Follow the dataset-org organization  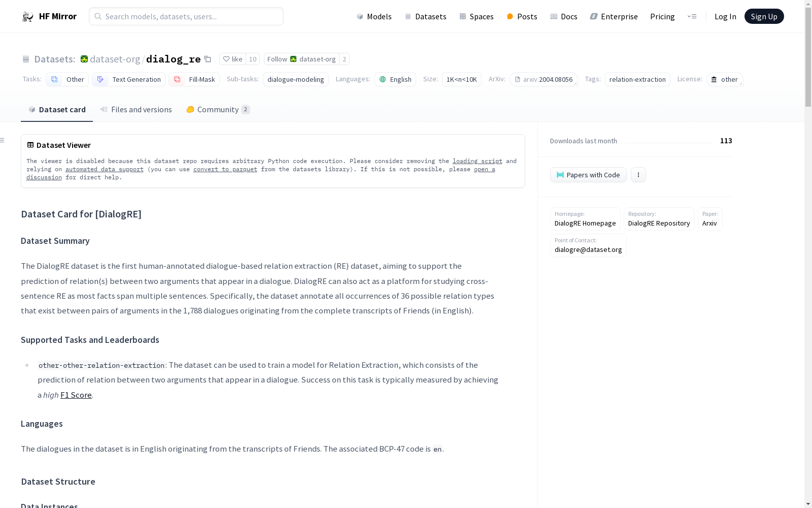(301, 59)
